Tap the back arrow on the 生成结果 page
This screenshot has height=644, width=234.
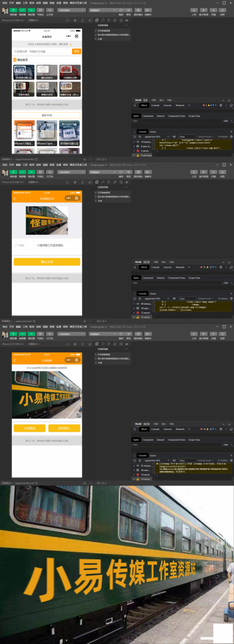tap(15, 360)
